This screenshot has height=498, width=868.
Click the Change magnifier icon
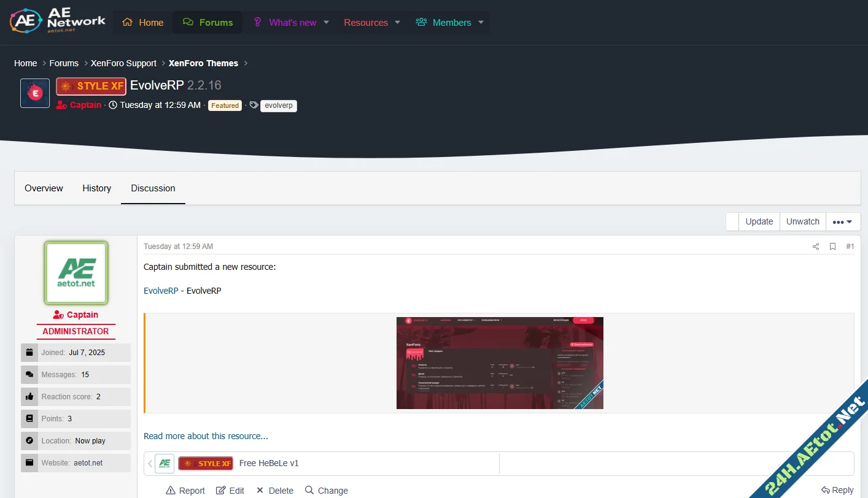[x=309, y=491]
